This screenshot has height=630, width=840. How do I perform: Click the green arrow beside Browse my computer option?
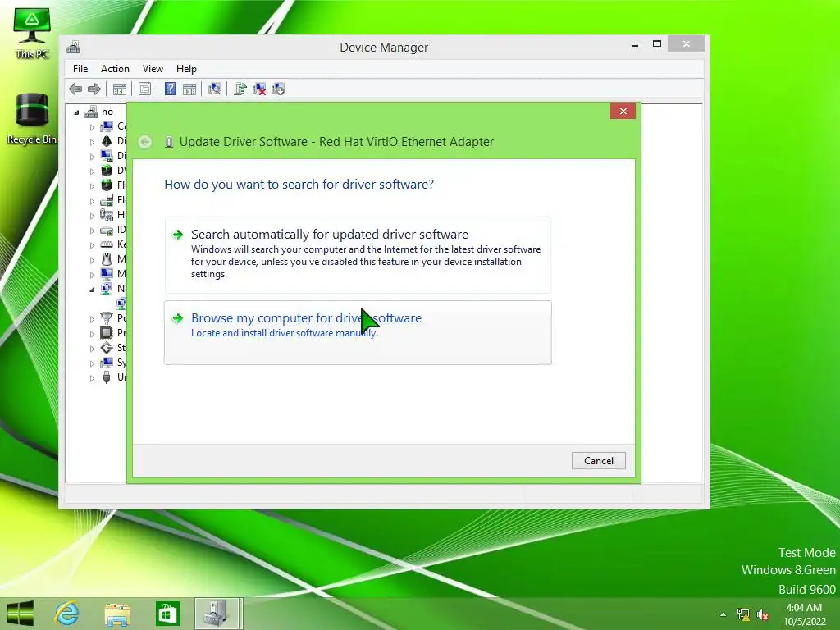(x=177, y=319)
